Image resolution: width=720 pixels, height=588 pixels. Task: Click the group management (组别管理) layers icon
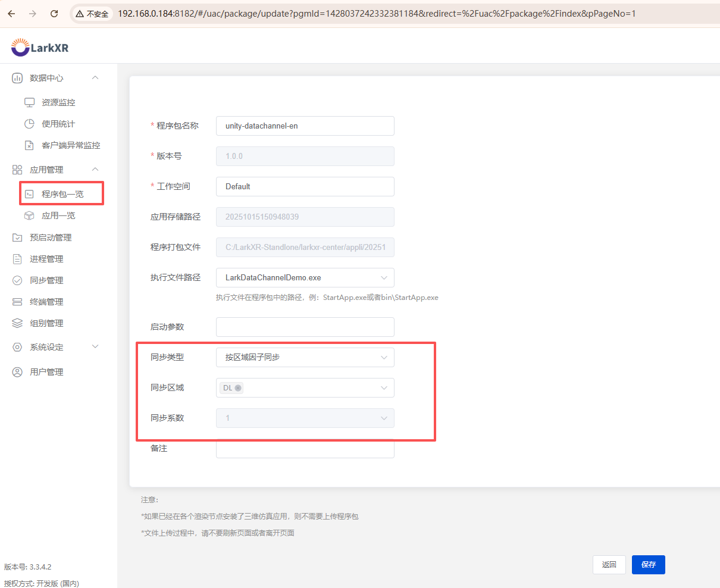click(17, 323)
